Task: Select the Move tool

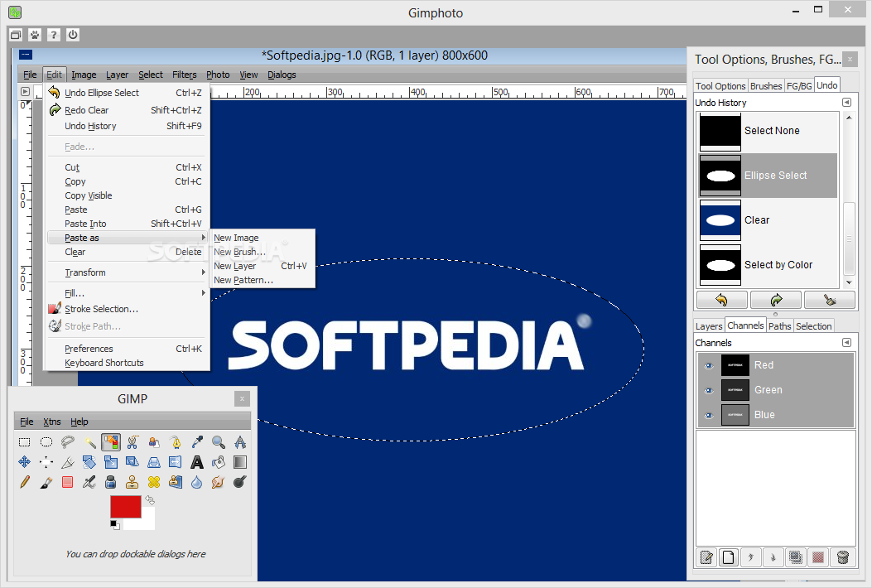Action: 25,462
